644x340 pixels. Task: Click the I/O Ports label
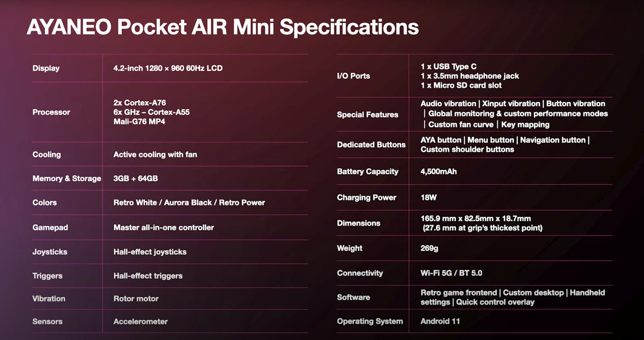(354, 76)
